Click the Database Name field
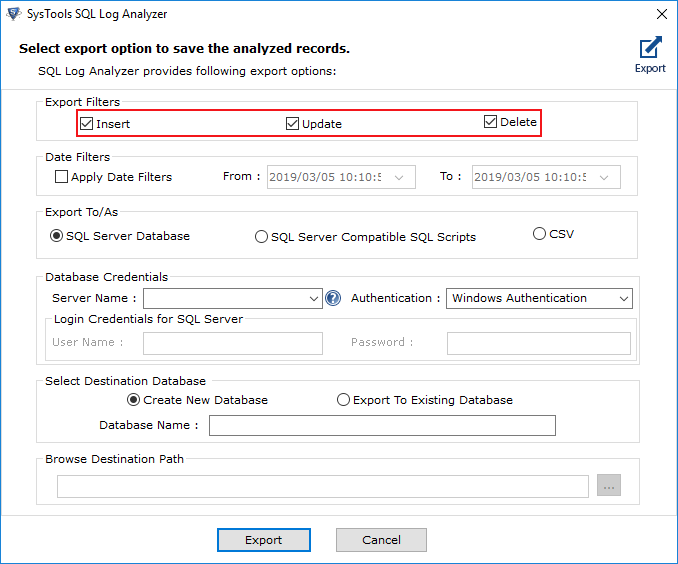This screenshot has height=564, width=678. pos(382,426)
